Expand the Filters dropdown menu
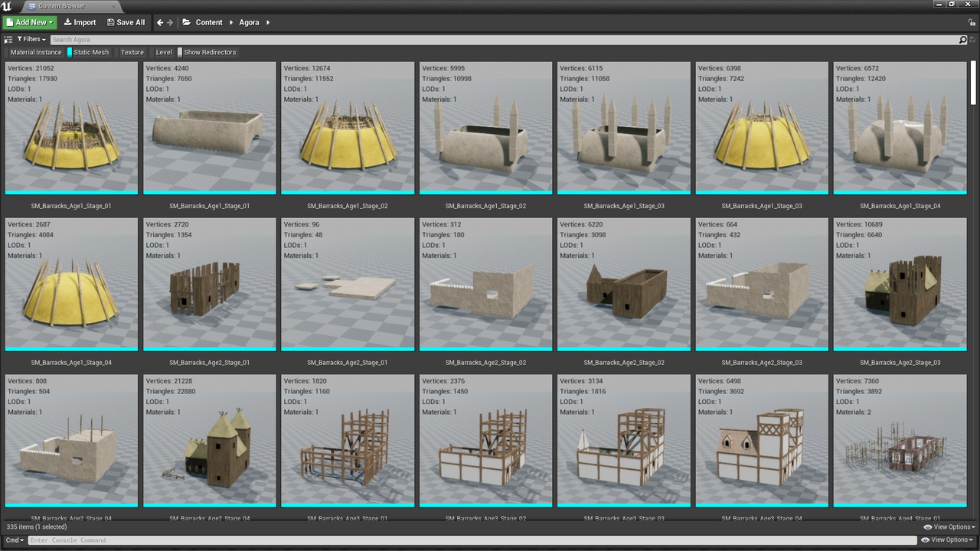This screenshot has height=551, width=980. point(30,39)
